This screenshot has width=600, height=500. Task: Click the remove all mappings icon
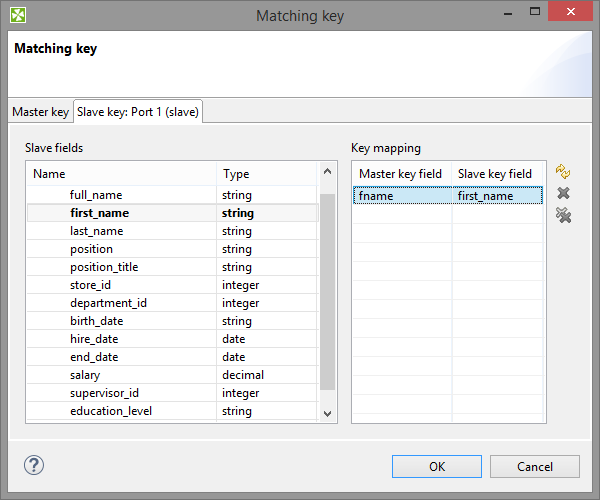[563, 215]
